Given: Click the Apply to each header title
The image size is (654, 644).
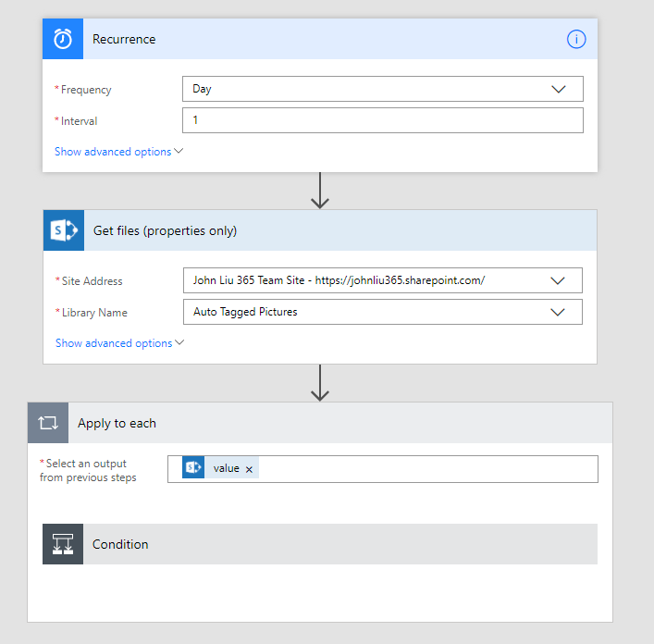Looking at the screenshot, I should tap(117, 423).
